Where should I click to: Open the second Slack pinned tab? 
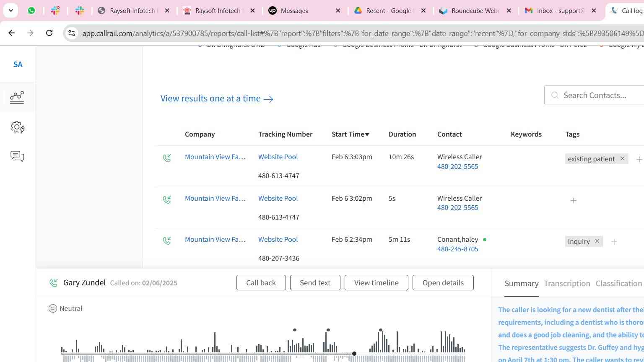pyautogui.click(x=80, y=10)
